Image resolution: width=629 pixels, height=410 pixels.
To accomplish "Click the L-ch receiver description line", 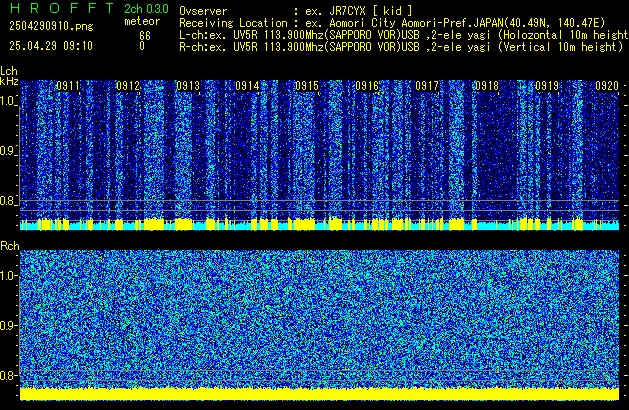I will tap(404, 35).
